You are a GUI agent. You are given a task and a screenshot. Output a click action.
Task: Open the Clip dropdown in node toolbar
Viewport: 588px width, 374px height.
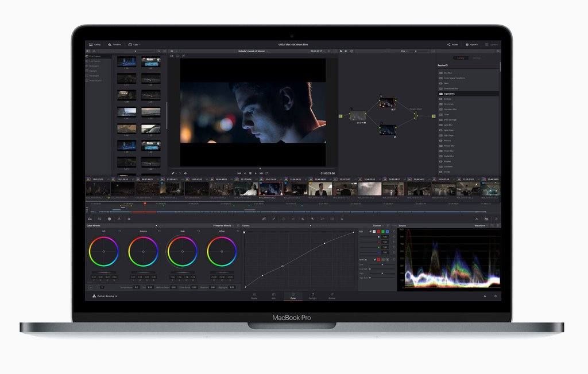coord(404,51)
